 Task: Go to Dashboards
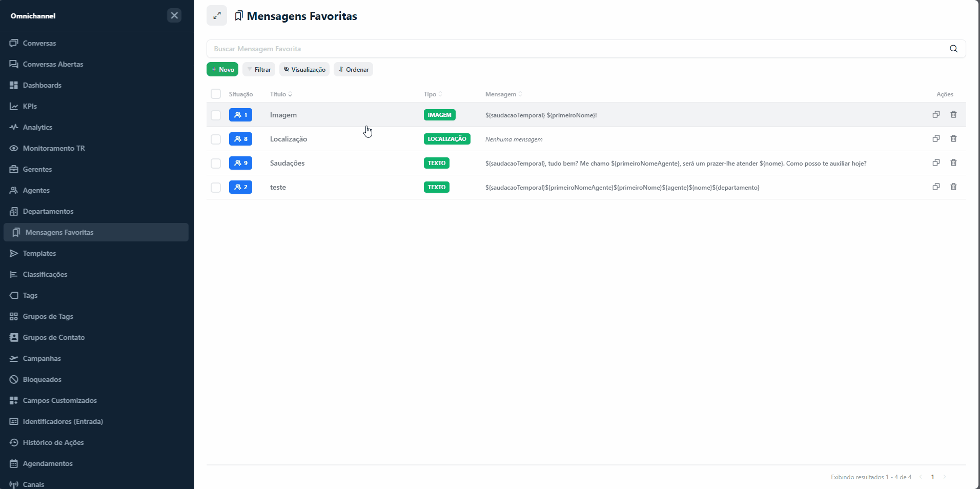pyautogui.click(x=96, y=85)
